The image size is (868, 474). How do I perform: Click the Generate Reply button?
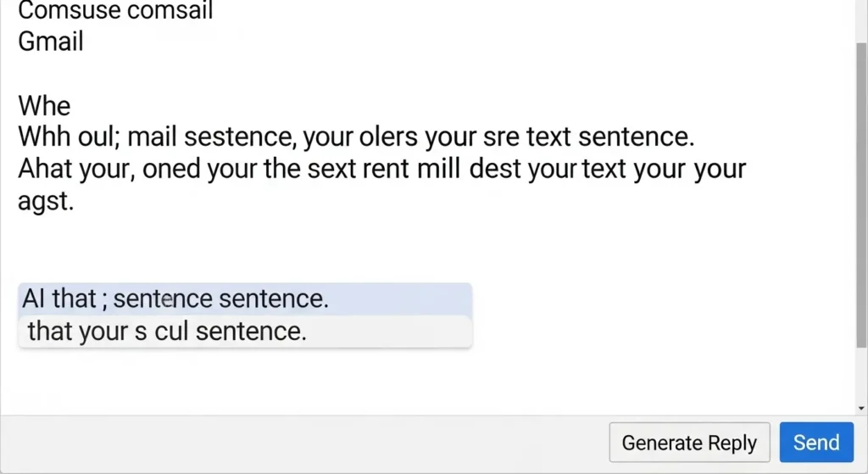coord(689,443)
